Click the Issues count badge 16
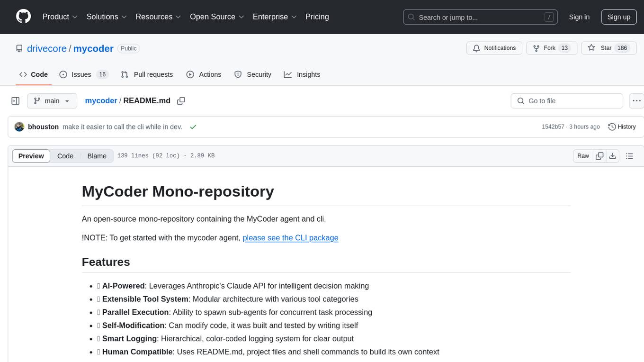The width and height of the screenshot is (644, 362). pyautogui.click(x=102, y=74)
